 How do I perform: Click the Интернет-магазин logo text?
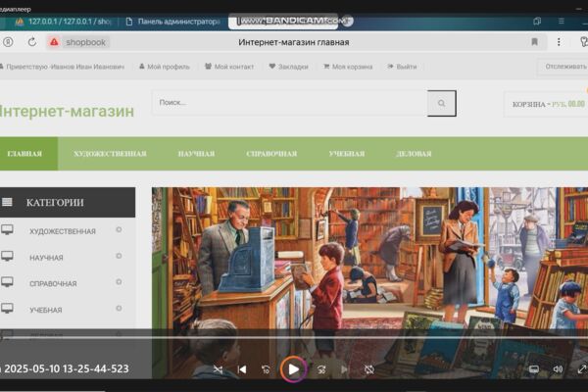[x=67, y=111]
